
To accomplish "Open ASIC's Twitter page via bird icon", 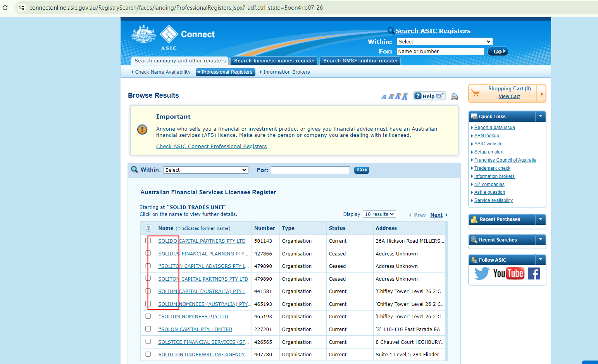I will click(x=482, y=274).
